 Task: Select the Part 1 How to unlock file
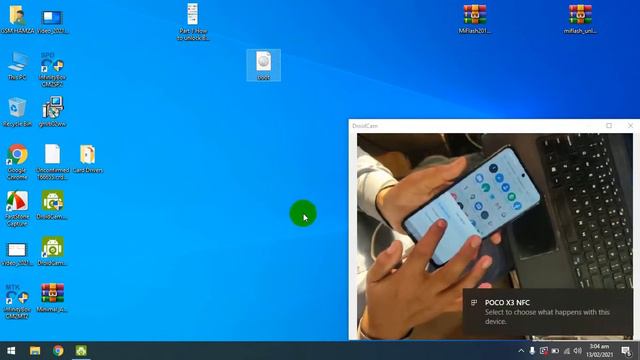coord(193,22)
